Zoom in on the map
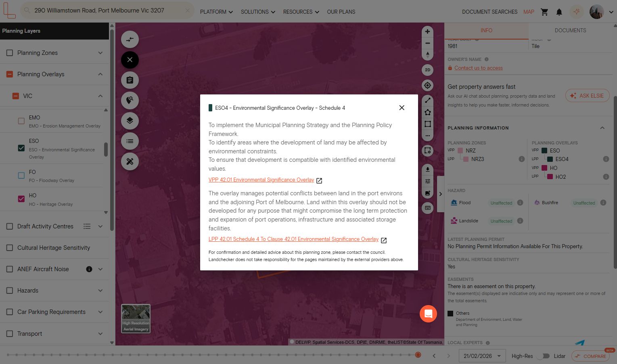 427,31
